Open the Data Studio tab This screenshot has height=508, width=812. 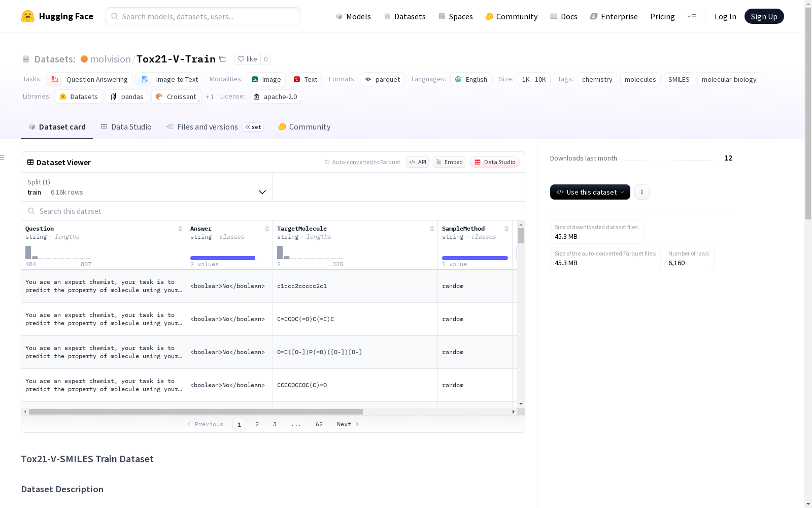126,127
